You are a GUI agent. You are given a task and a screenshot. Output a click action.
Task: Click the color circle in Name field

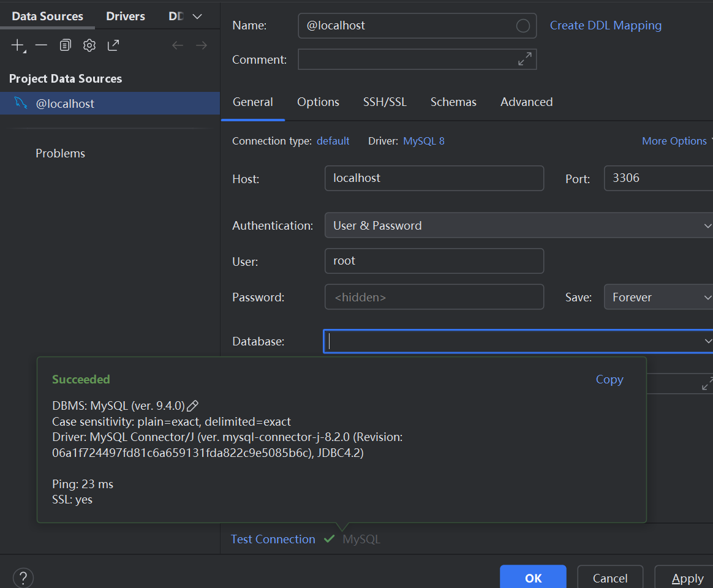pos(523,26)
